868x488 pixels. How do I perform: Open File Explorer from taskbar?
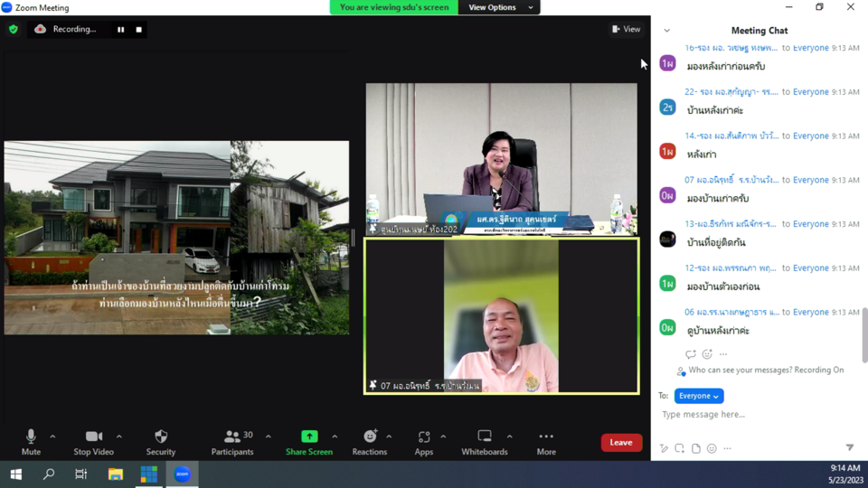click(115, 474)
